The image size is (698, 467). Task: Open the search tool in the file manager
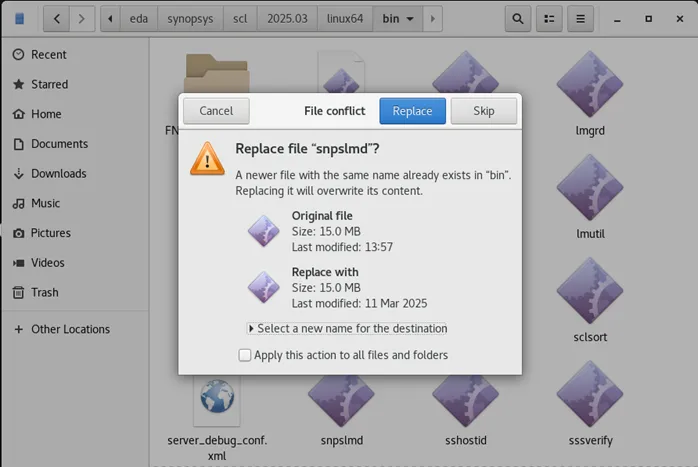pos(518,19)
